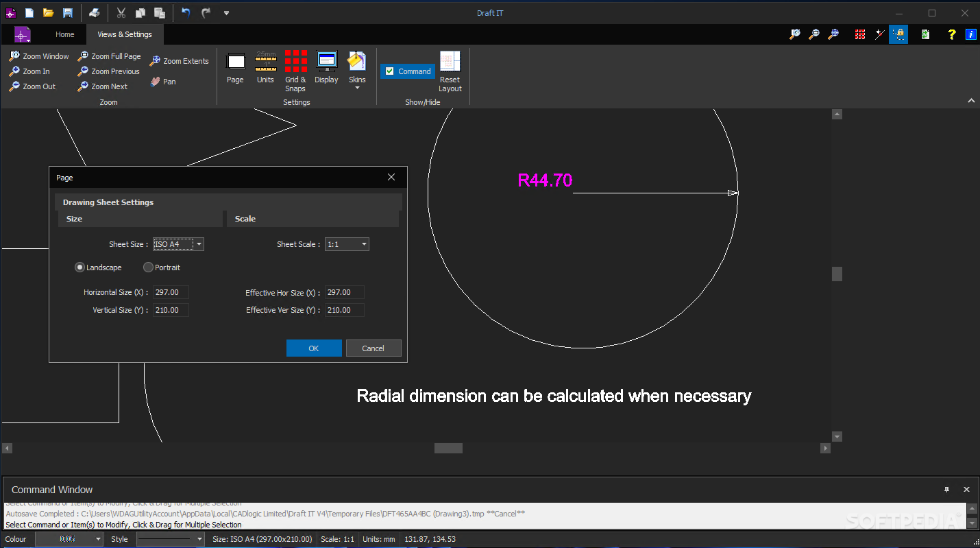The image size is (980, 548).
Task: Select the Views & Settings ribbon tab
Action: pyautogui.click(x=125, y=34)
